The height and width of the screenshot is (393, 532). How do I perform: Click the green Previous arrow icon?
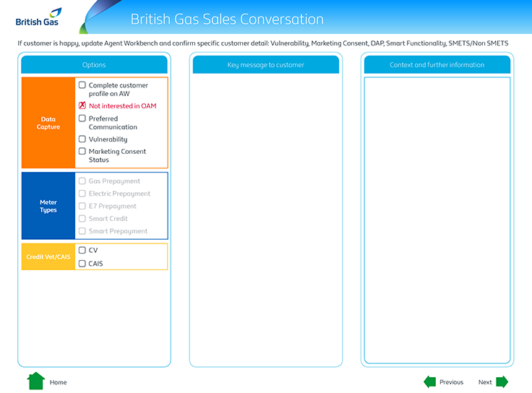click(429, 382)
